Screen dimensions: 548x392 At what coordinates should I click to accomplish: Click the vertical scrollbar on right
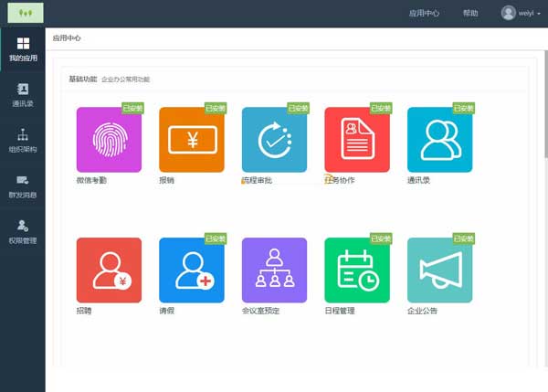click(x=546, y=104)
